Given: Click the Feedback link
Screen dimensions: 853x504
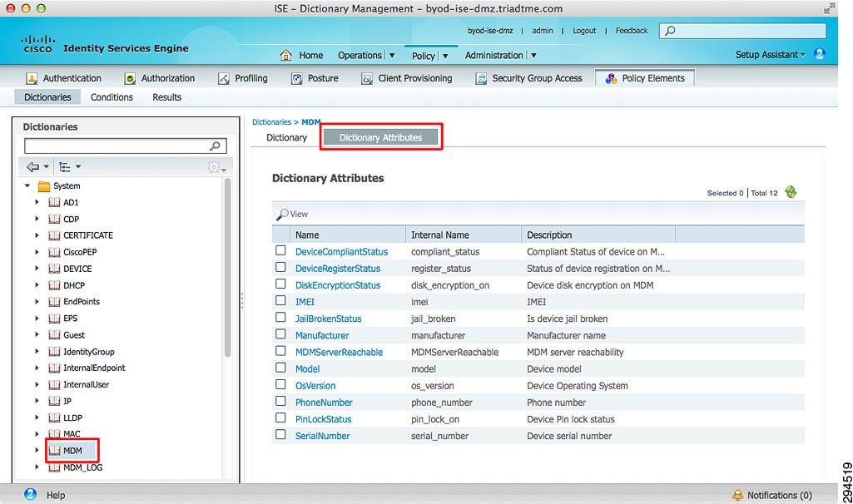Looking at the screenshot, I should click(x=632, y=31).
